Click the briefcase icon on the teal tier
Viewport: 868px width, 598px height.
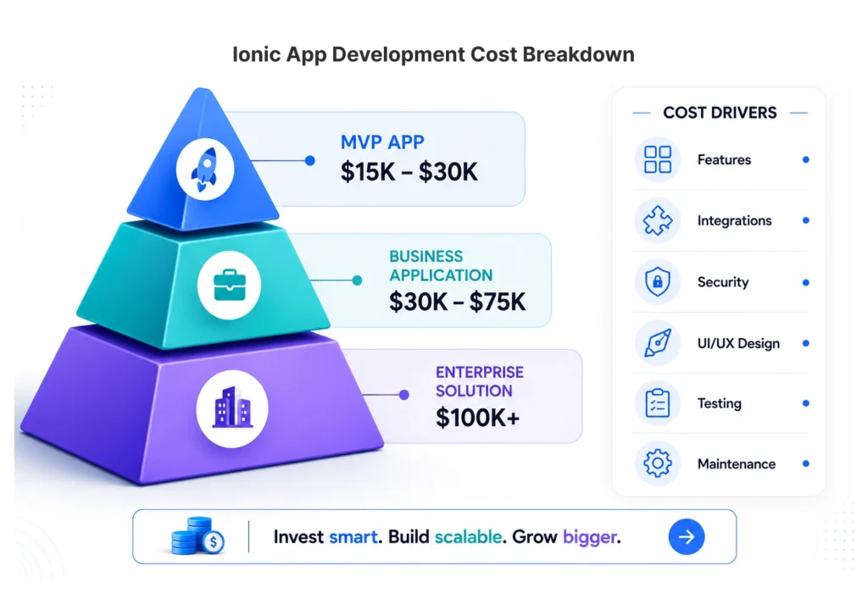[x=229, y=285]
